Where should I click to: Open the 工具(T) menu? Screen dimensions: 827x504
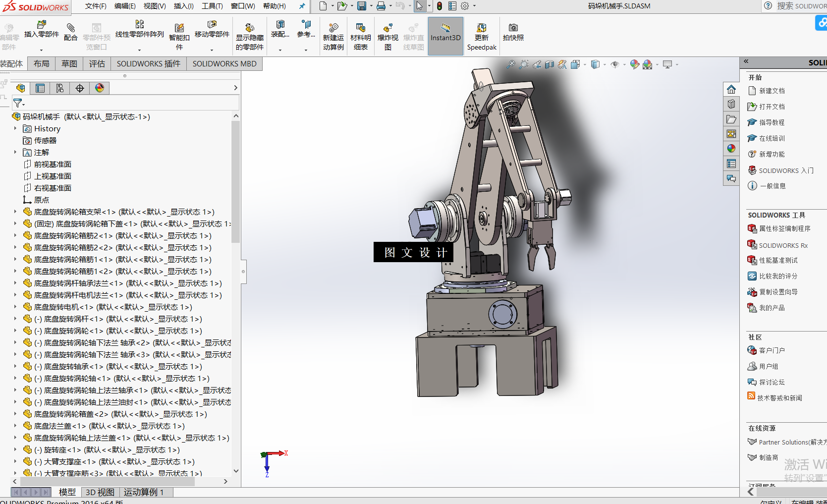tap(212, 6)
